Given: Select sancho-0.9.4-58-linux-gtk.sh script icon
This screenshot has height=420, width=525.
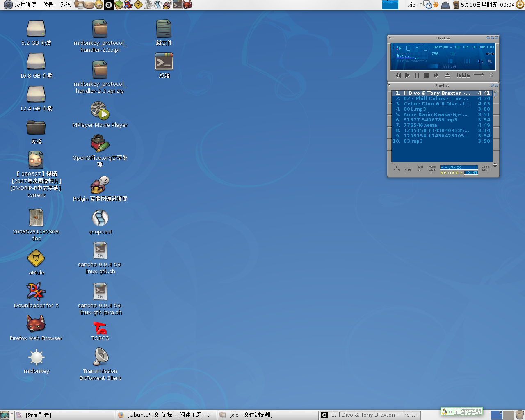Looking at the screenshot, I should (x=100, y=250).
